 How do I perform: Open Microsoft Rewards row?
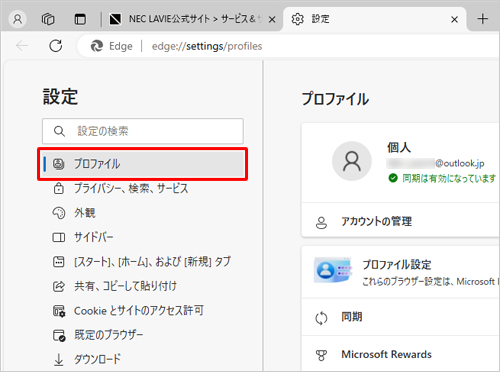[x=400, y=354]
